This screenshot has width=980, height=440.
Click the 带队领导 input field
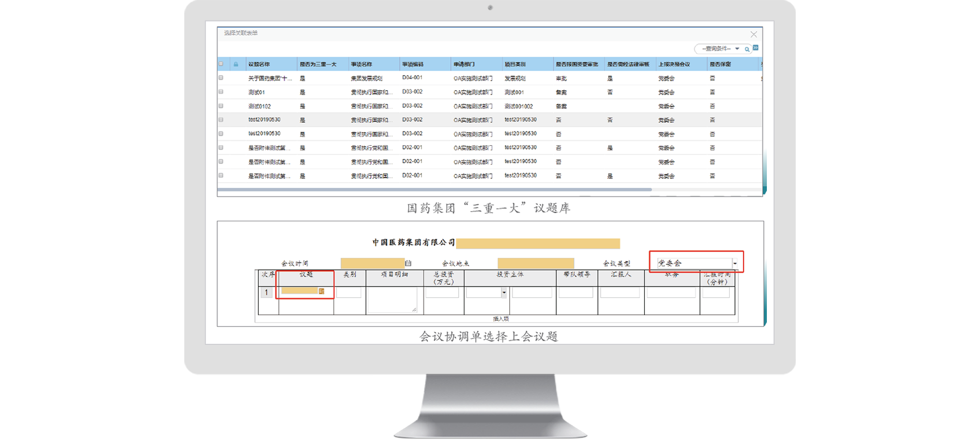[x=576, y=293]
